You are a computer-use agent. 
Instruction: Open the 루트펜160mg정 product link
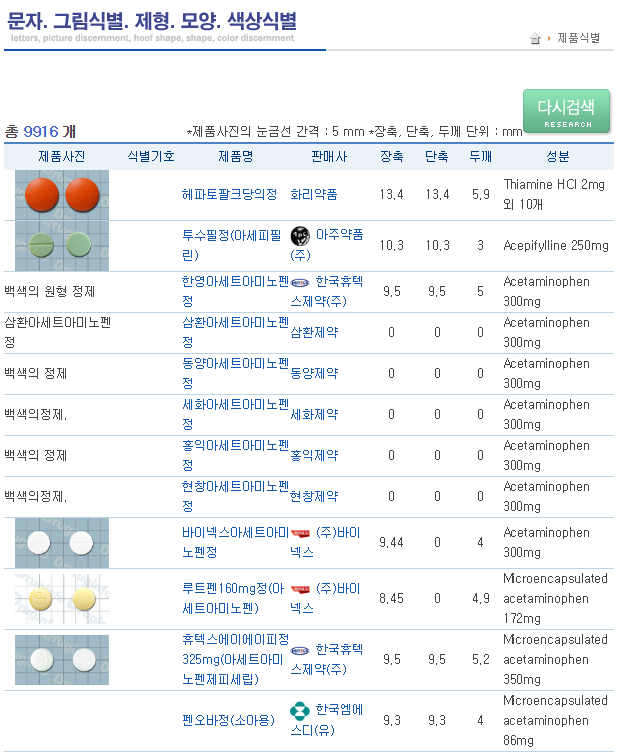[234, 598]
